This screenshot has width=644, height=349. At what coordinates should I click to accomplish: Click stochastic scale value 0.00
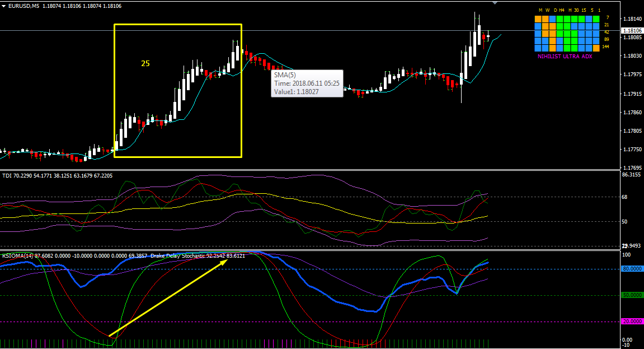628,340
